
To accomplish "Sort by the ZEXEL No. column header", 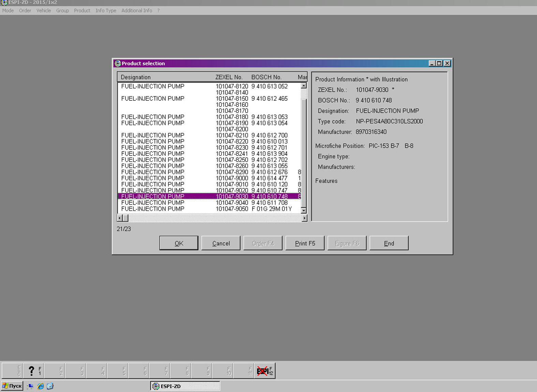I will (x=229, y=77).
